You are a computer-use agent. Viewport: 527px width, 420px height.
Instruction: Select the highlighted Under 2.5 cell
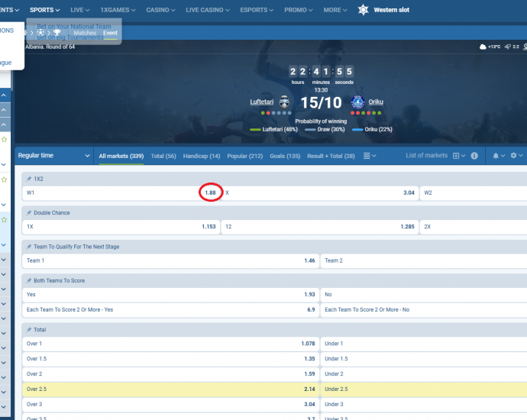(x=424, y=389)
